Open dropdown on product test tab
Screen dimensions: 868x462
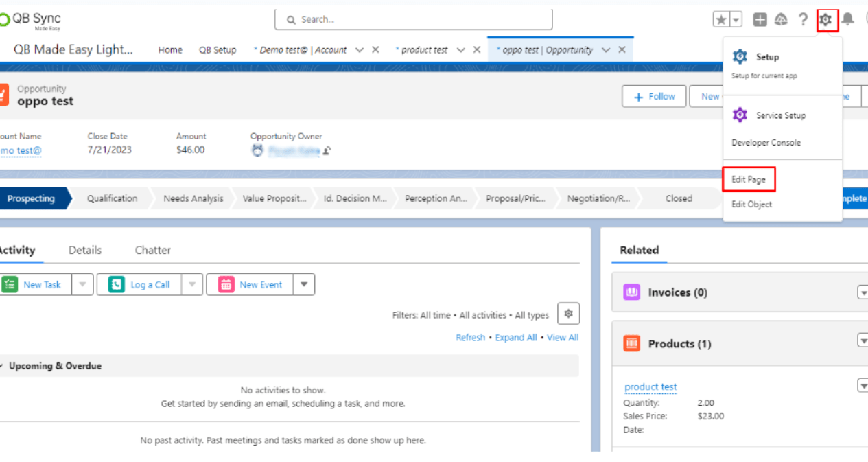pos(460,50)
